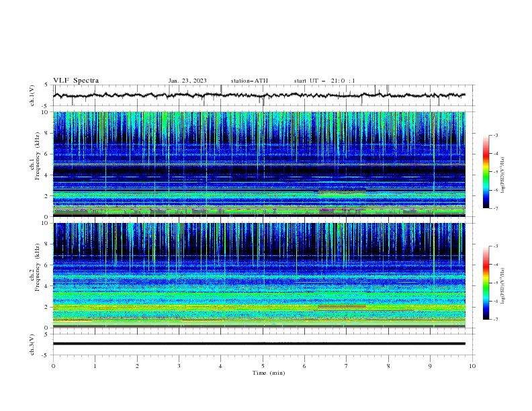Click the "-5" tick of ch.3(V) axis

(x=46, y=355)
